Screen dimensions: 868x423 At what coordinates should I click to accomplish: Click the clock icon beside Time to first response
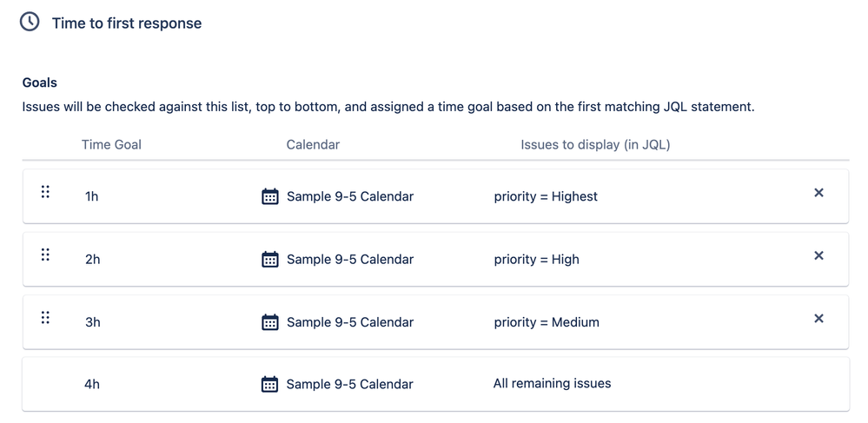tap(30, 22)
